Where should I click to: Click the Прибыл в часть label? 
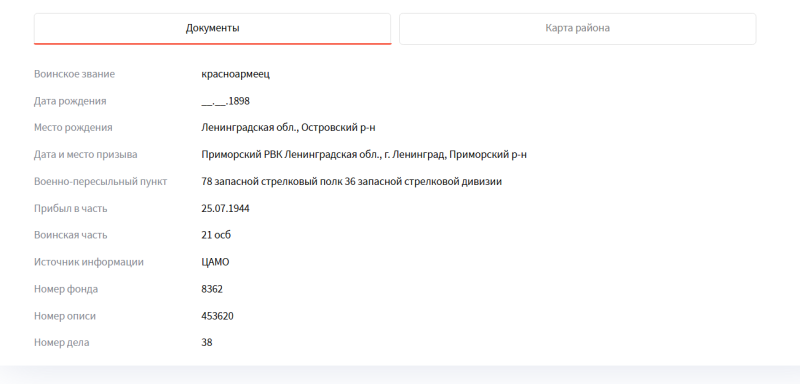(x=70, y=209)
